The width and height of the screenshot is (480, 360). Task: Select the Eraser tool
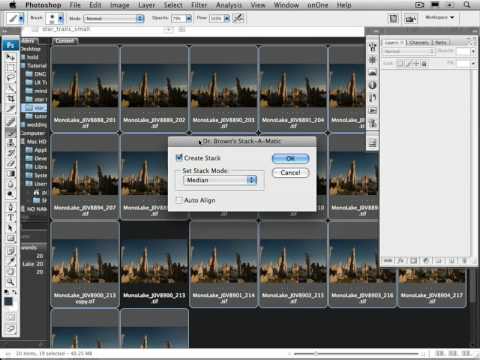pyautogui.click(x=11, y=163)
